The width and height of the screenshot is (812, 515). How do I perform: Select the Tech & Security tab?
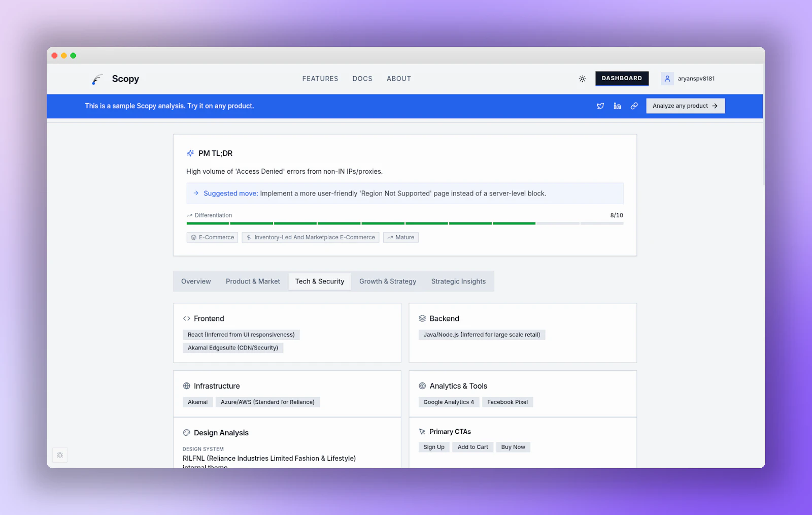320,281
